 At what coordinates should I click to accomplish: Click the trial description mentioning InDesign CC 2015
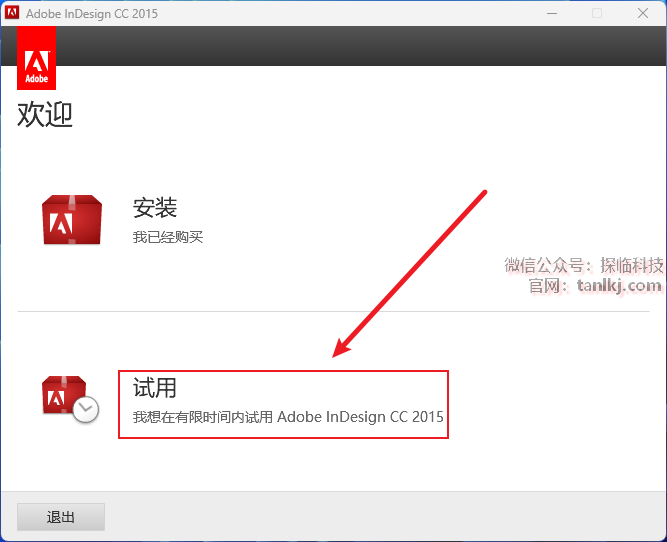(x=288, y=416)
